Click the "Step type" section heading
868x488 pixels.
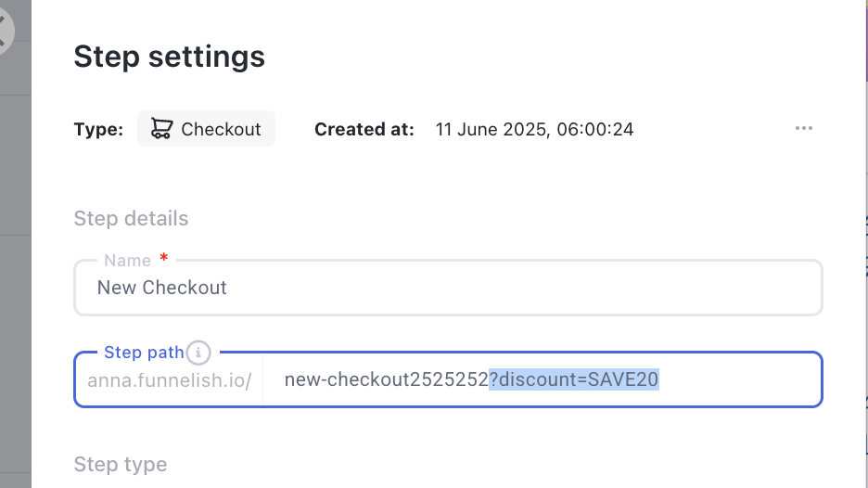tap(120, 464)
